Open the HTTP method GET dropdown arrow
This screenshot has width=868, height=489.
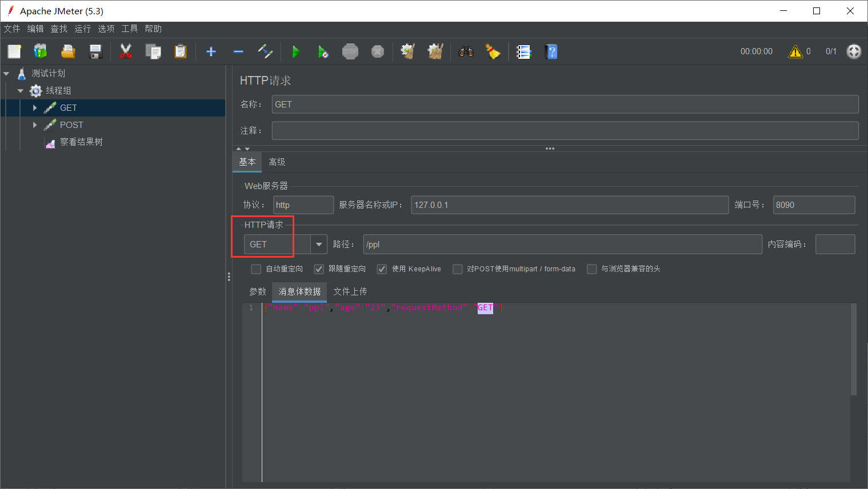tap(319, 244)
